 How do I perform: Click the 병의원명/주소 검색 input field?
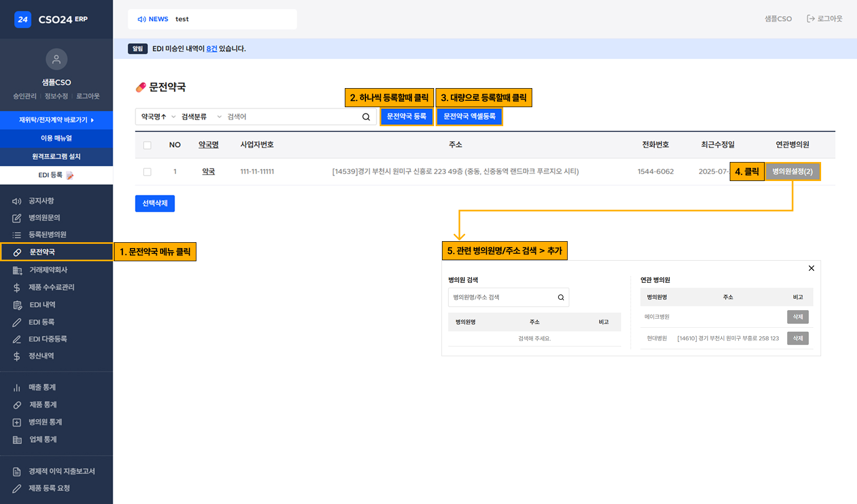click(502, 298)
